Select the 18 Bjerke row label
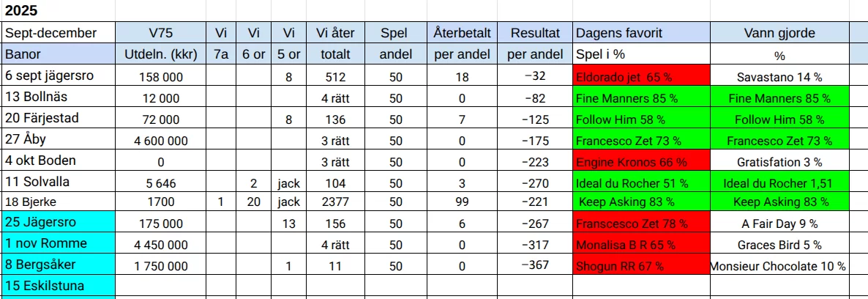Image resolution: width=868 pixels, height=299 pixels. [59, 202]
